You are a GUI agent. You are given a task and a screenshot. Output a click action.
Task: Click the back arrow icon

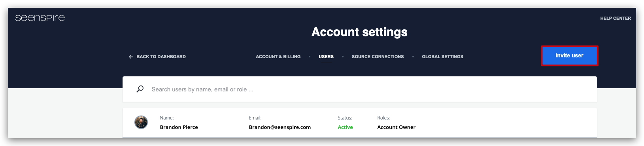point(131,57)
